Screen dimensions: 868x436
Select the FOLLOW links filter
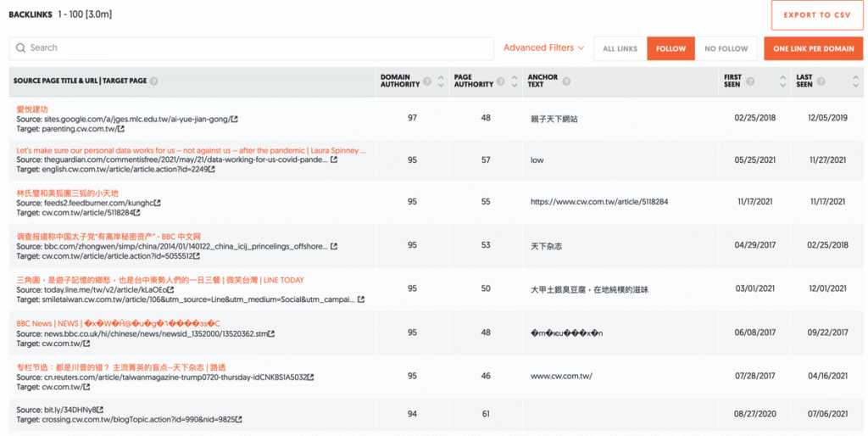point(671,48)
